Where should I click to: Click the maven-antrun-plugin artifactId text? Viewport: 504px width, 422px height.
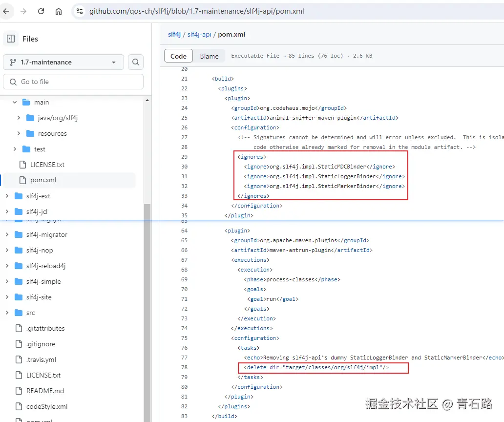[x=301, y=250]
